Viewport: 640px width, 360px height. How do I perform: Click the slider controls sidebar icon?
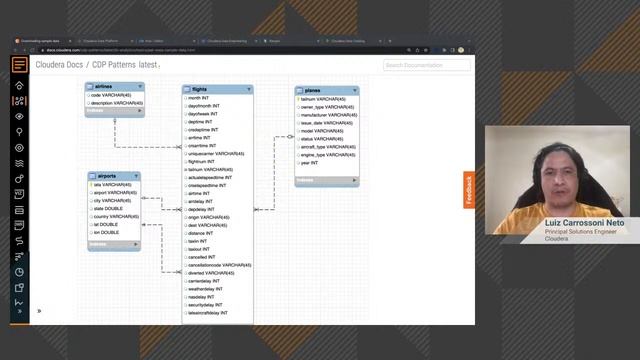coord(19,256)
